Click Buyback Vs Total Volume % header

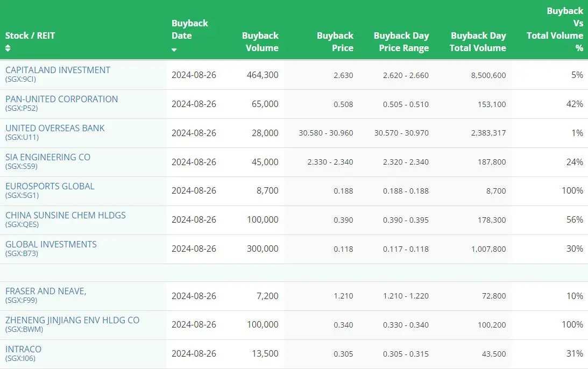click(x=555, y=29)
